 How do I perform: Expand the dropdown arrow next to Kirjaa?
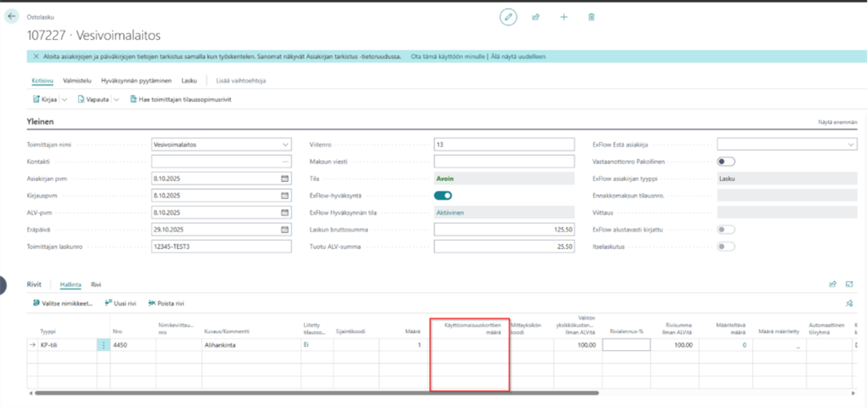click(x=65, y=100)
